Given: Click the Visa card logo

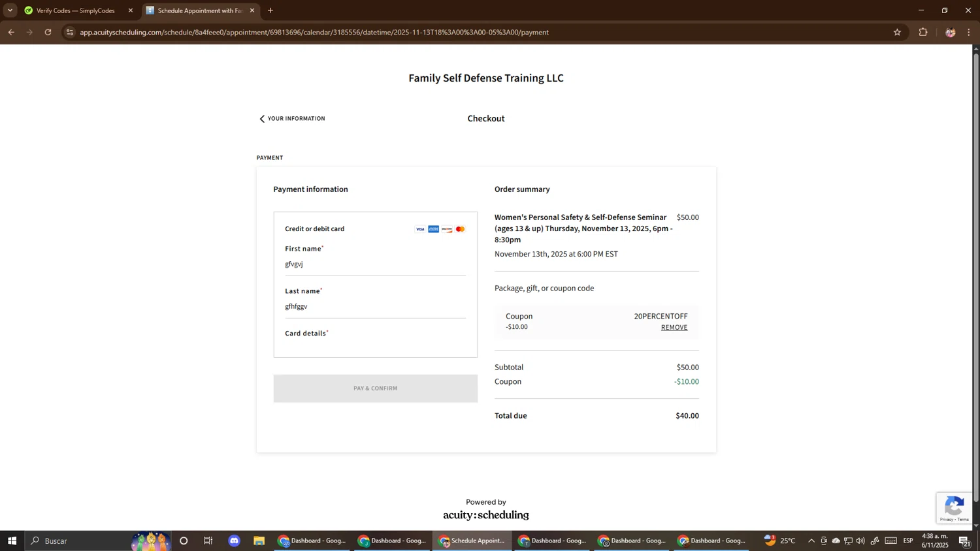Looking at the screenshot, I should point(420,229).
